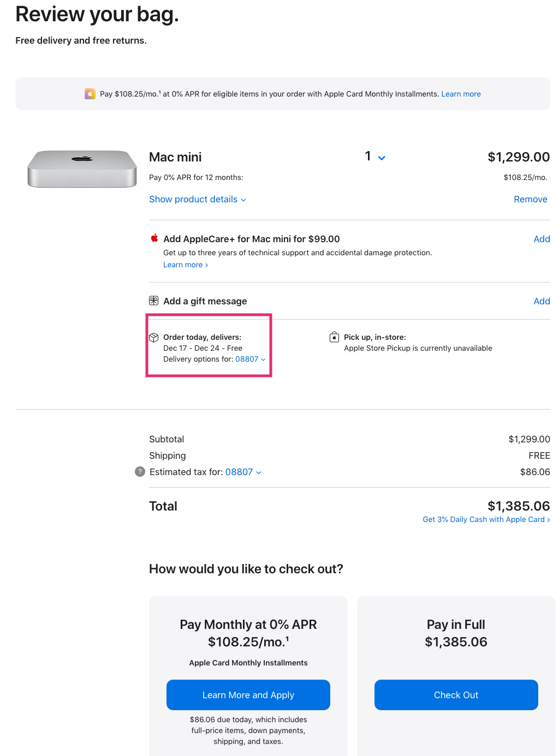
Task: Open Get 3% Daily Cash link
Action: pos(486,520)
